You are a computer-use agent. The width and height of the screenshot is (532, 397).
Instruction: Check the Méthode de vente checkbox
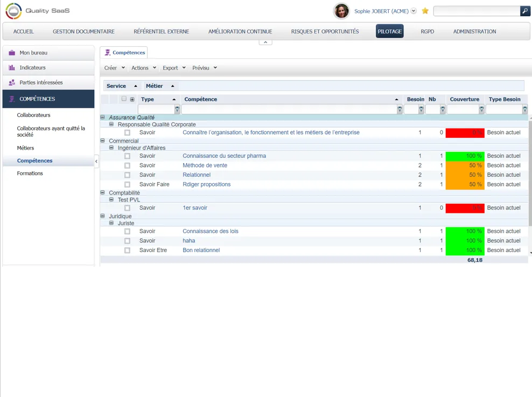[127, 165]
